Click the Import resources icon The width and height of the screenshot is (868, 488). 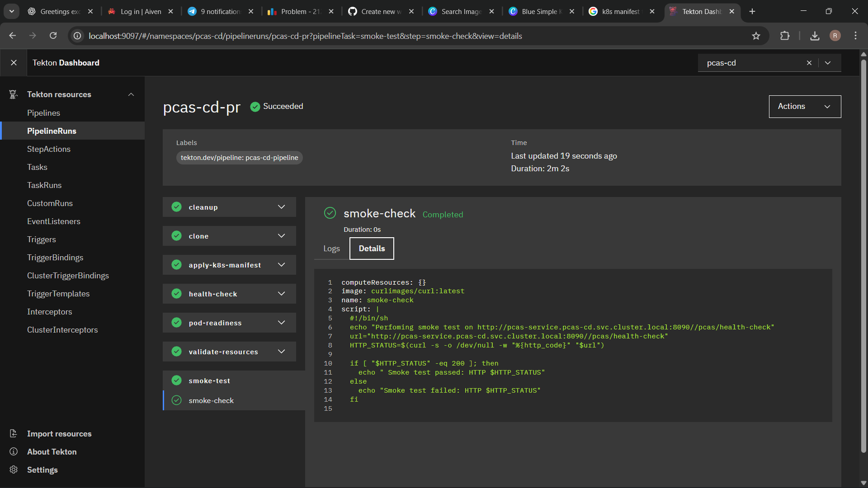click(14, 434)
